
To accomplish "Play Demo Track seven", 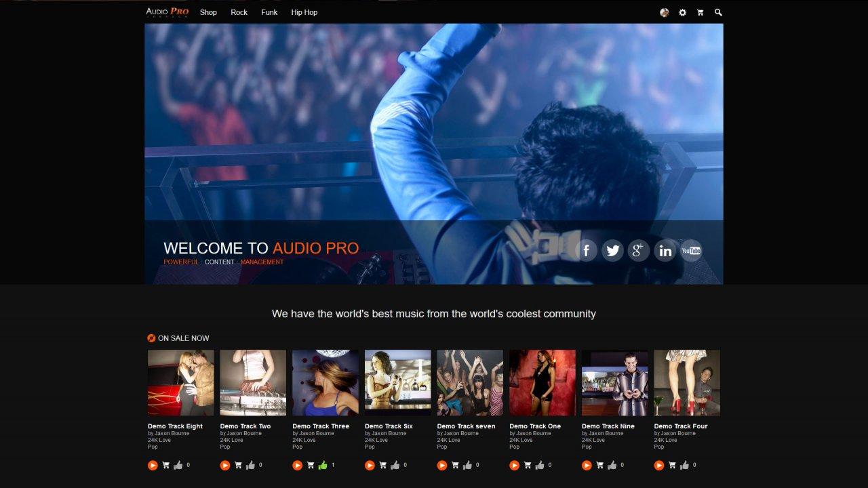I will coord(442,465).
